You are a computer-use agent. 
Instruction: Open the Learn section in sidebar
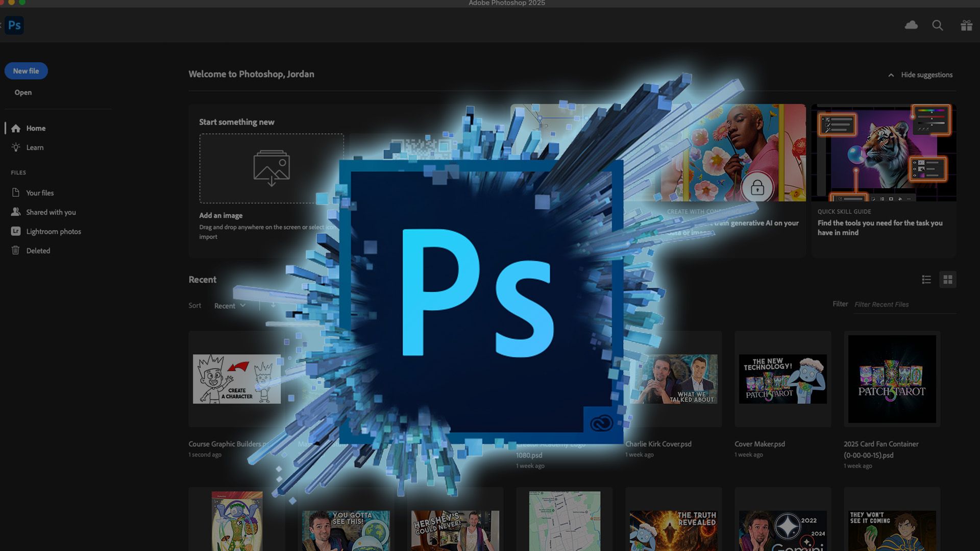(35, 147)
